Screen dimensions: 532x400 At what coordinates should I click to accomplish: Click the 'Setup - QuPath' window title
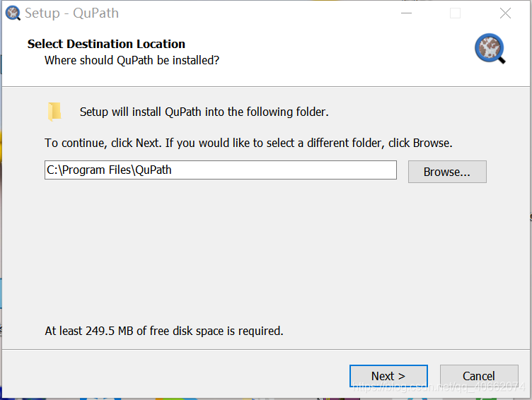[72, 13]
